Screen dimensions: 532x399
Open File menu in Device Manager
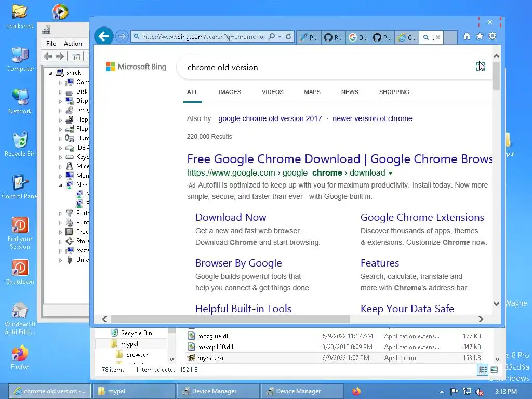pyautogui.click(x=51, y=44)
